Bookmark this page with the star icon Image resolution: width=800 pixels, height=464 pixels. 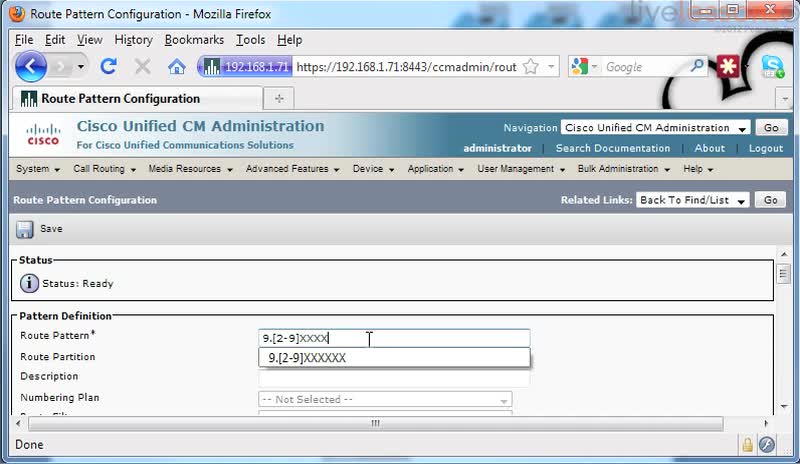tap(531, 67)
